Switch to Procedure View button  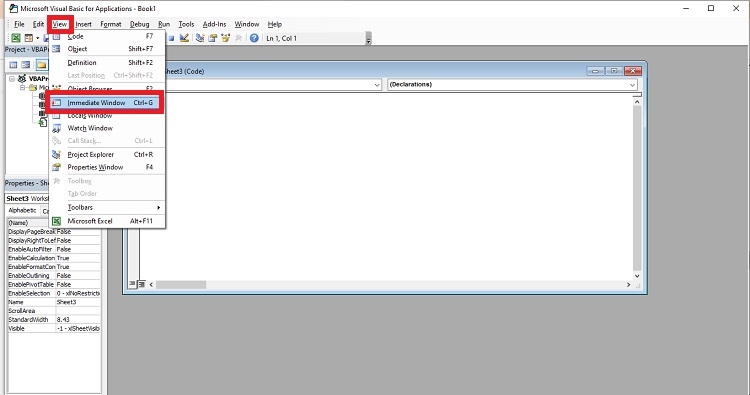pos(132,284)
